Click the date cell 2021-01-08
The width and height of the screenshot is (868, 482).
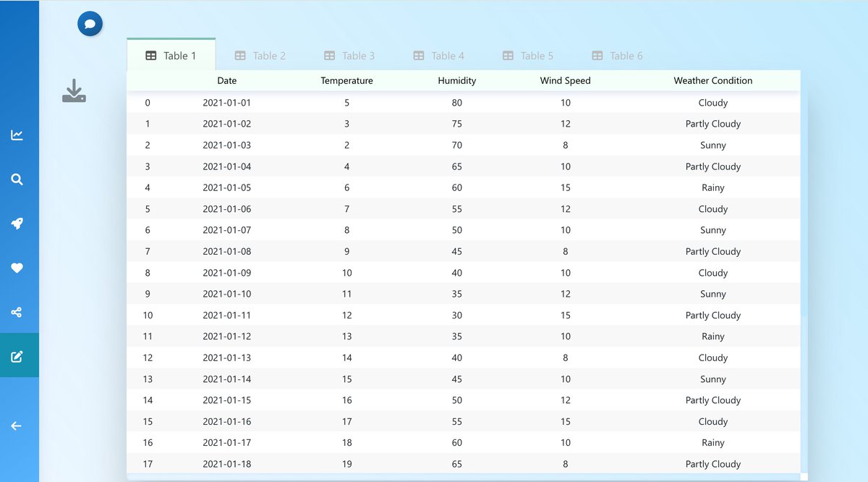click(227, 252)
